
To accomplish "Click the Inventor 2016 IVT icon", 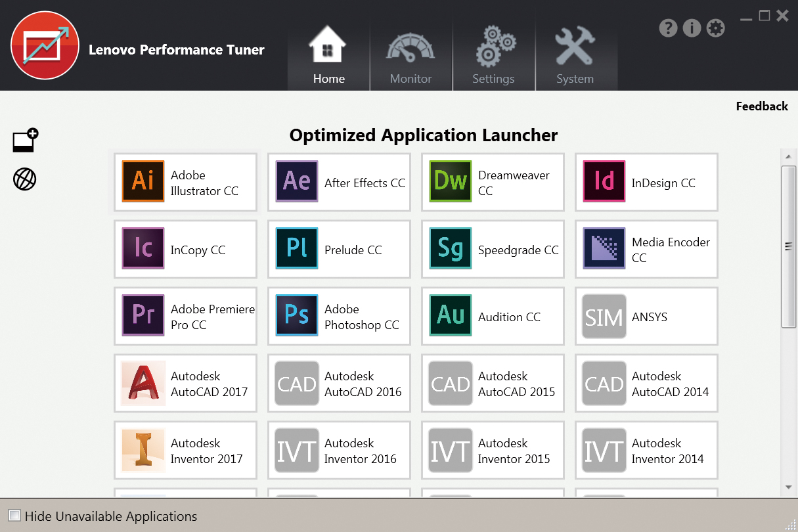I will point(297,451).
